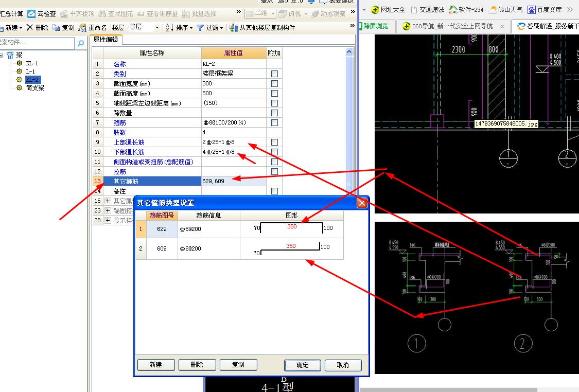Expand row 23 锚固搭接 group
The height and width of the screenshot is (392, 579).
[x=108, y=211]
